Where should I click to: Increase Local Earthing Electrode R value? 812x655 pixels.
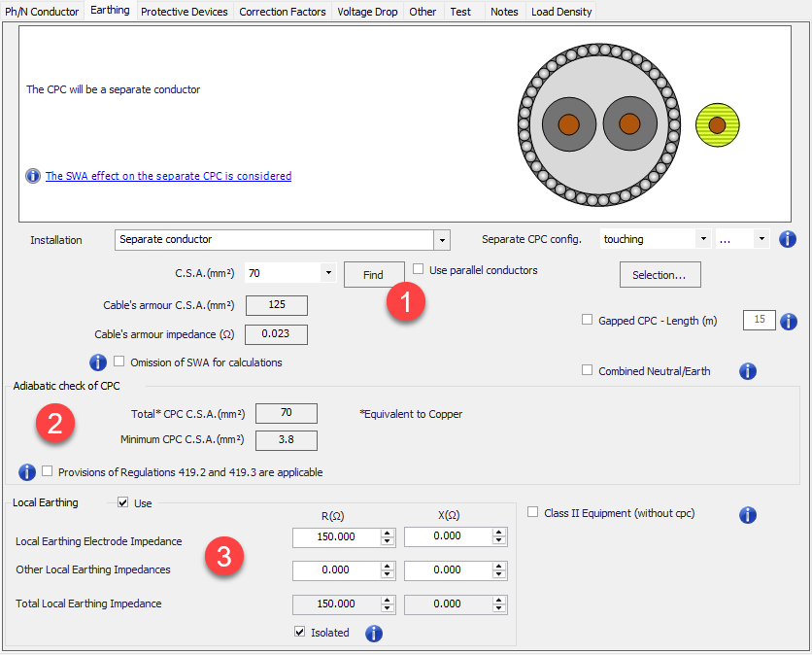coord(388,534)
